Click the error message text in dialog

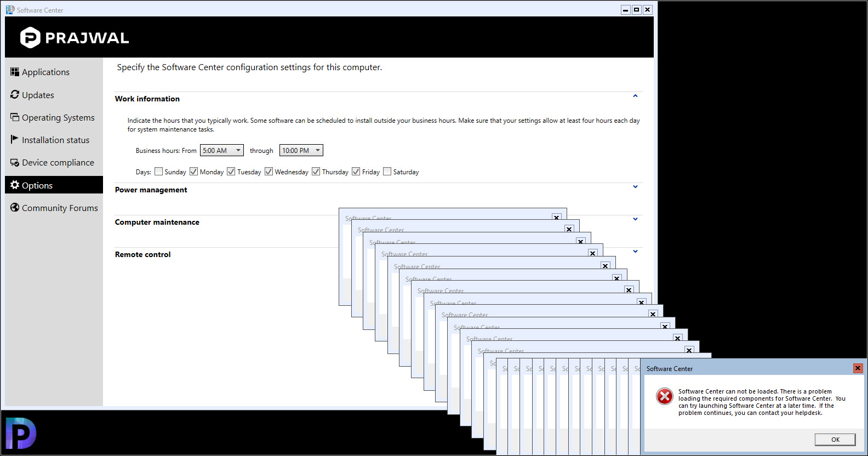(x=762, y=402)
